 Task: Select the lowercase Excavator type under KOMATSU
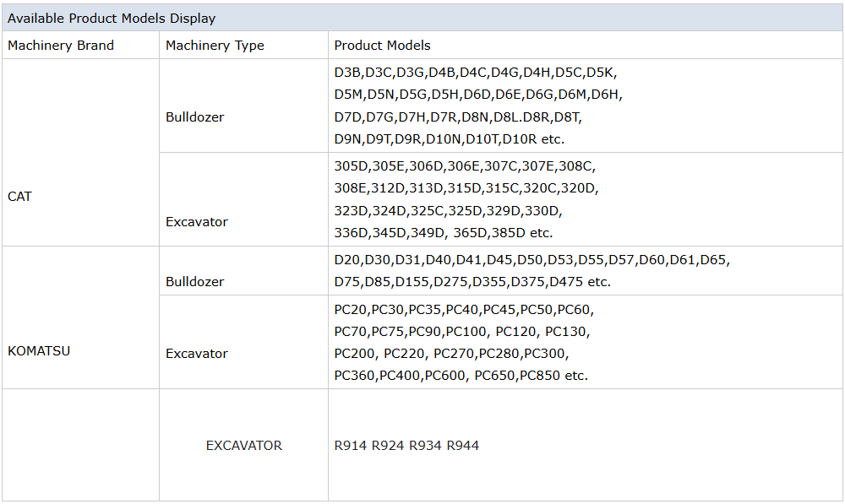pyautogui.click(x=197, y=354)
